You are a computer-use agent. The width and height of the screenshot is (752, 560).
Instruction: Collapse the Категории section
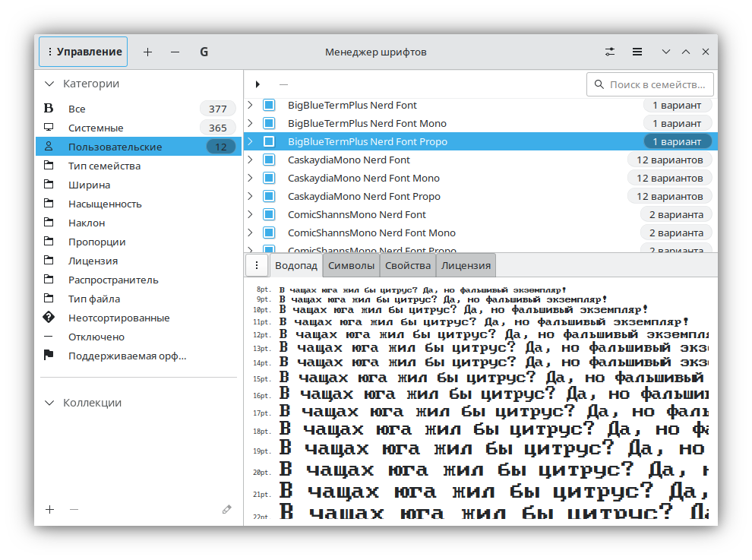[49, 84]
